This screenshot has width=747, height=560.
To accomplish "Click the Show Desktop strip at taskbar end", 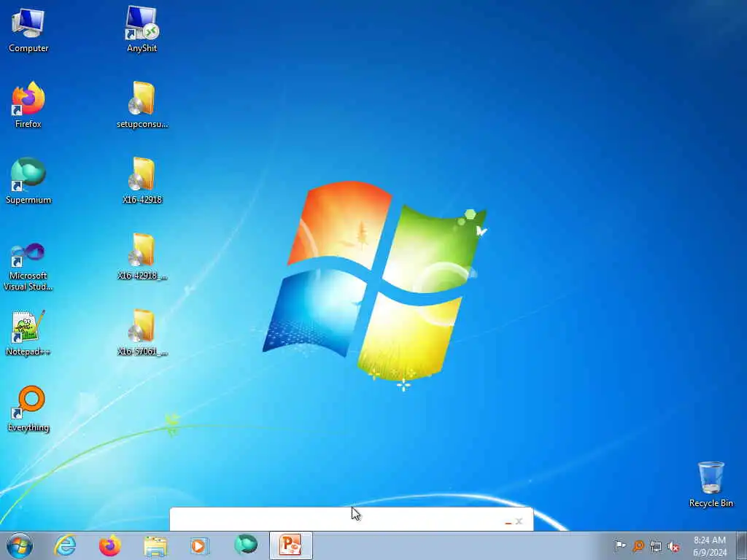I will [741, 545].
